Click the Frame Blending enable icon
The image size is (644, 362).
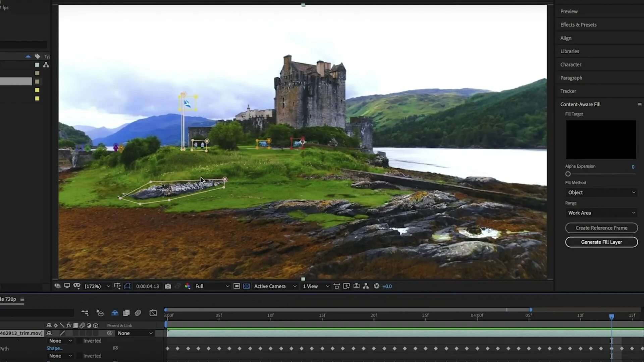(x=126, y=313)
